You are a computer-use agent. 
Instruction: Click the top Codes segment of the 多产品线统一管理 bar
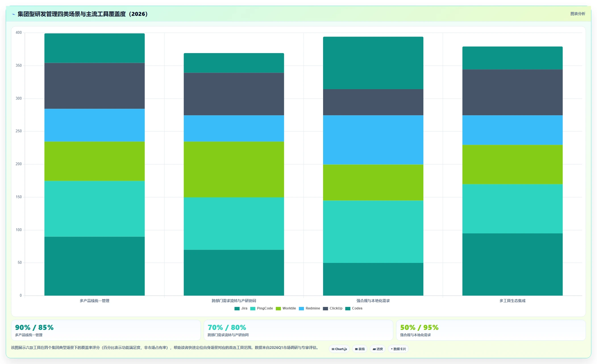point(94,48)
